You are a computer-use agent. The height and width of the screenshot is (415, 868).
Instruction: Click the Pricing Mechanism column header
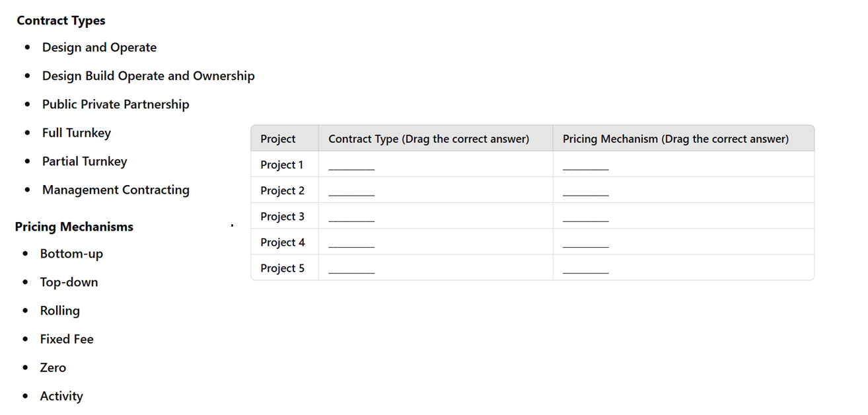pyautogui.click(x=676, y=139)
